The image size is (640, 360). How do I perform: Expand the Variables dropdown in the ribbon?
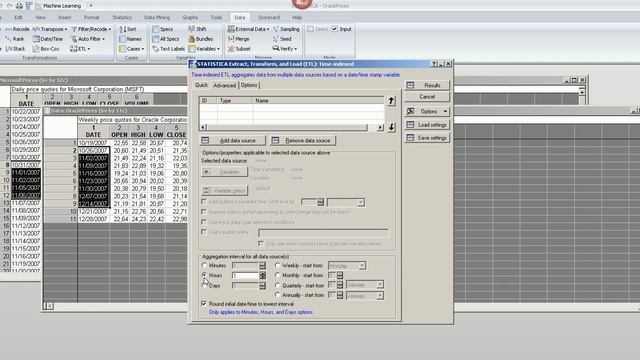pyautogui.click(x=218, y=49)
